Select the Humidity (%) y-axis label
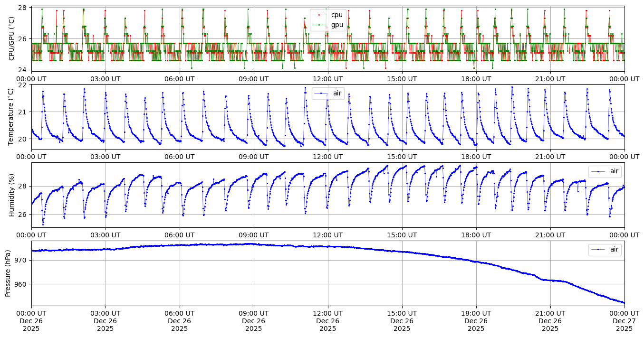The image size is (644, 337). pos(12,195)
